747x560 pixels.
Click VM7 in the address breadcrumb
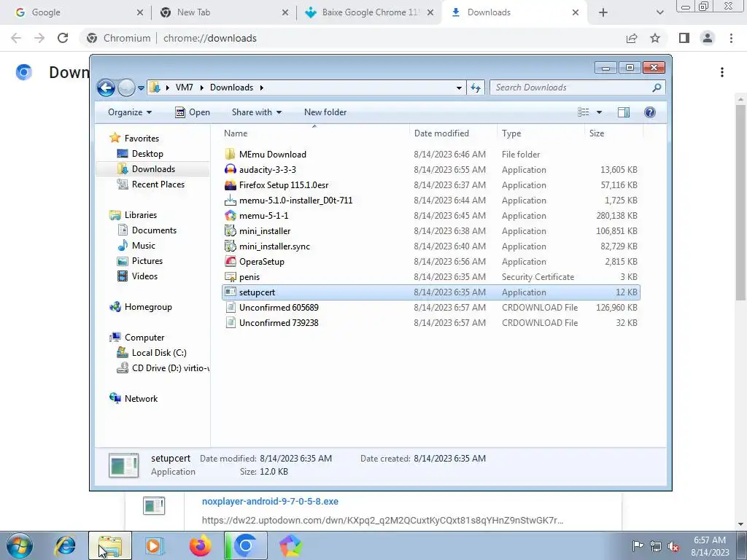coord(184,87)
